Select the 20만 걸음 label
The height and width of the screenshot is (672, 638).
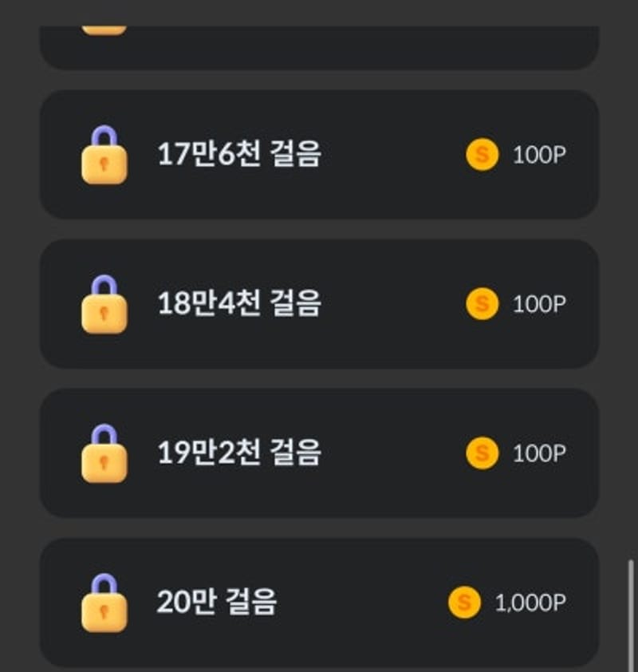[x=217, y=601]
